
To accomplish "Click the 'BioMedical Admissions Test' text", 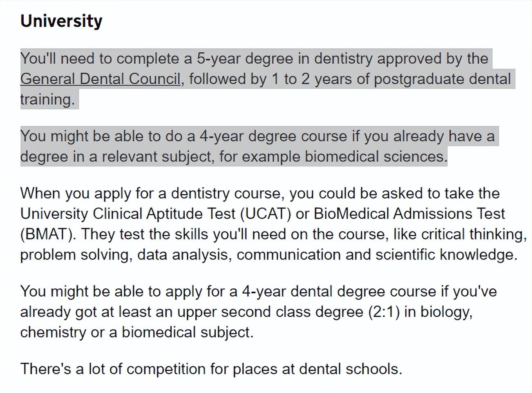I will tap(409, 214).
